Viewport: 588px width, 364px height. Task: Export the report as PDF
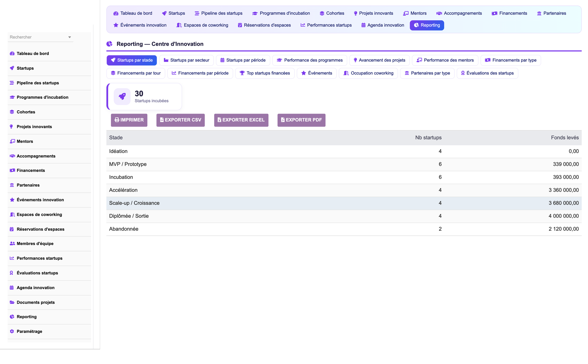(x=301, y=120)
